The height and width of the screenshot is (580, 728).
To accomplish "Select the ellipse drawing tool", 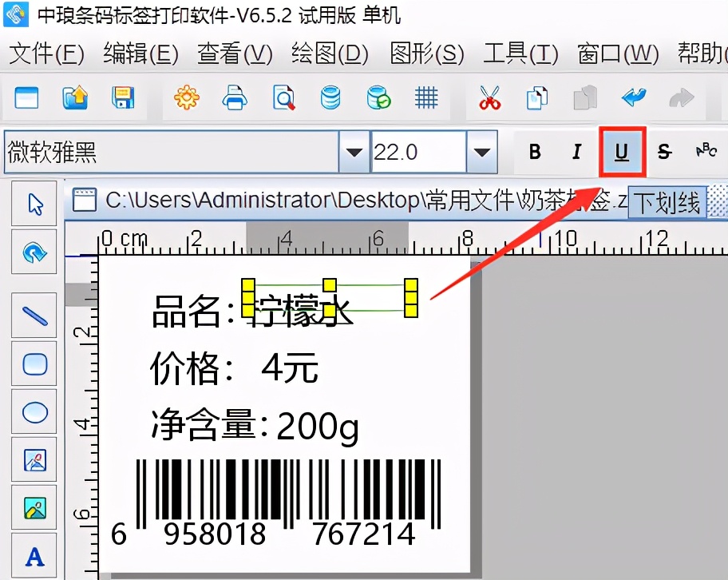I will point(34,412).
